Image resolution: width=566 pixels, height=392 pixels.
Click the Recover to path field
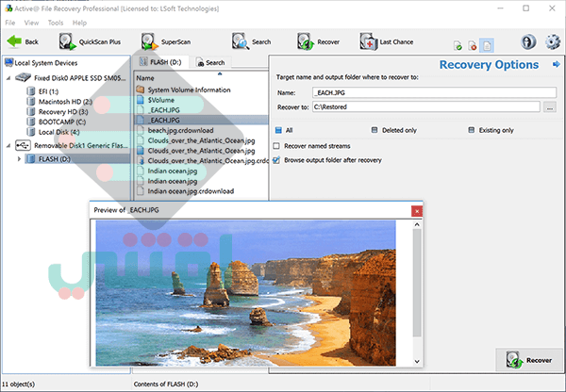pos(426,107)
